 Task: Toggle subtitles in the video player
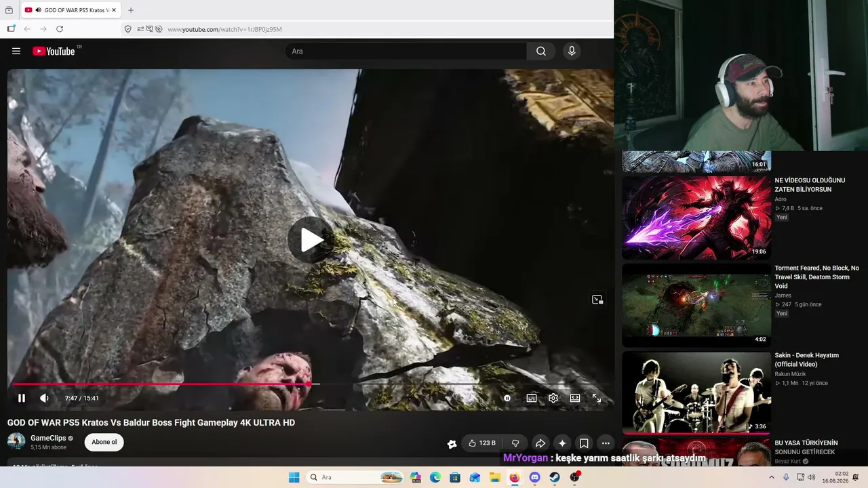point(532,398)
